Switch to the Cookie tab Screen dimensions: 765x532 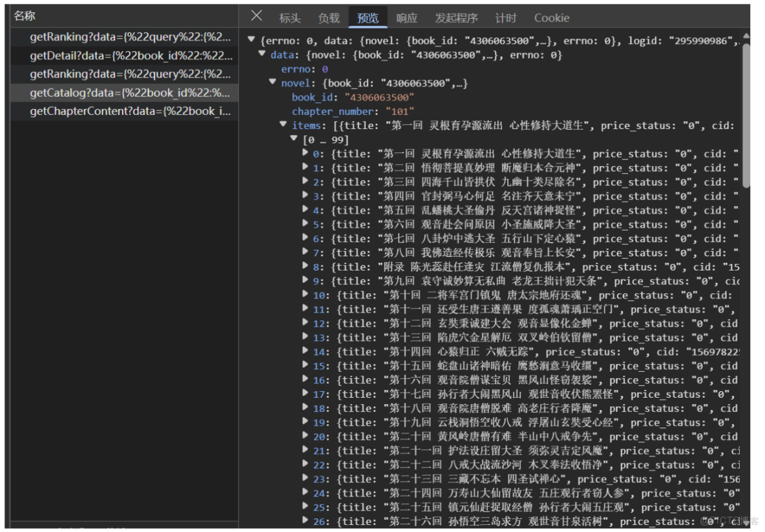click(x=551, y=17)
